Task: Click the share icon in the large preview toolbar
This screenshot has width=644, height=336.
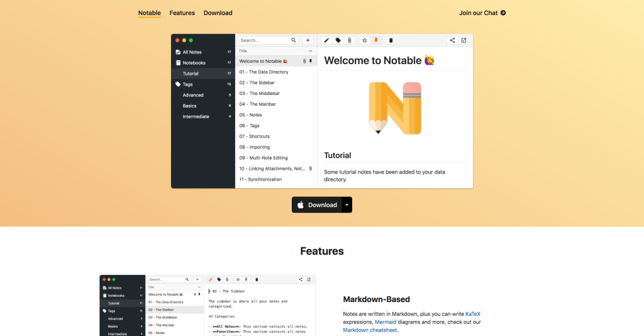Action: pos(452,40)
